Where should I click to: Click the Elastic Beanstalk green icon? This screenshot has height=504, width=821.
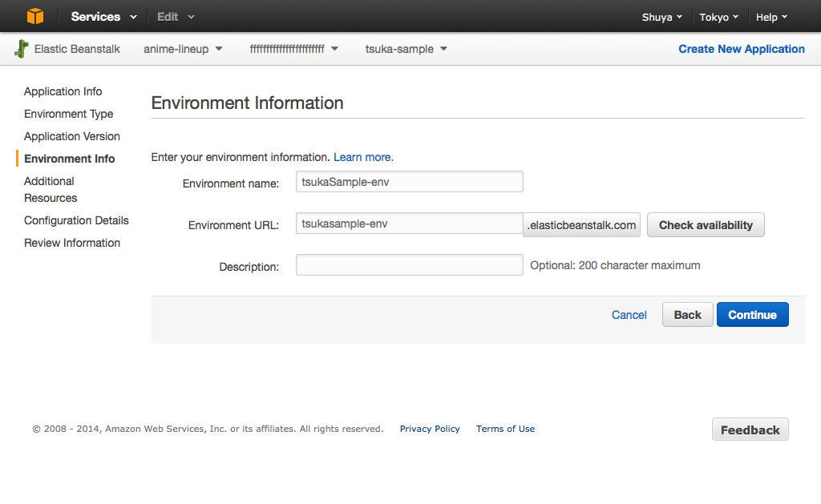(22, 49)
